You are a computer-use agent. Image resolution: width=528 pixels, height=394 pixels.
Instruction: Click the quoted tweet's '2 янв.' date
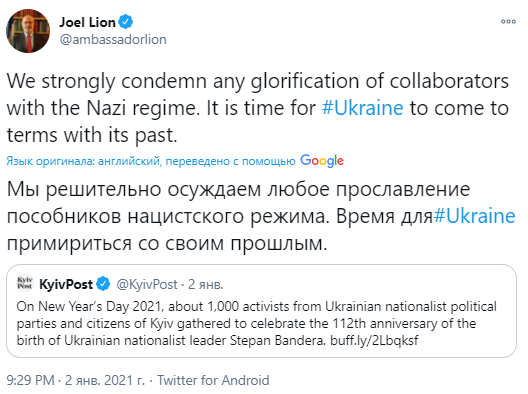(x=206, y=285)
